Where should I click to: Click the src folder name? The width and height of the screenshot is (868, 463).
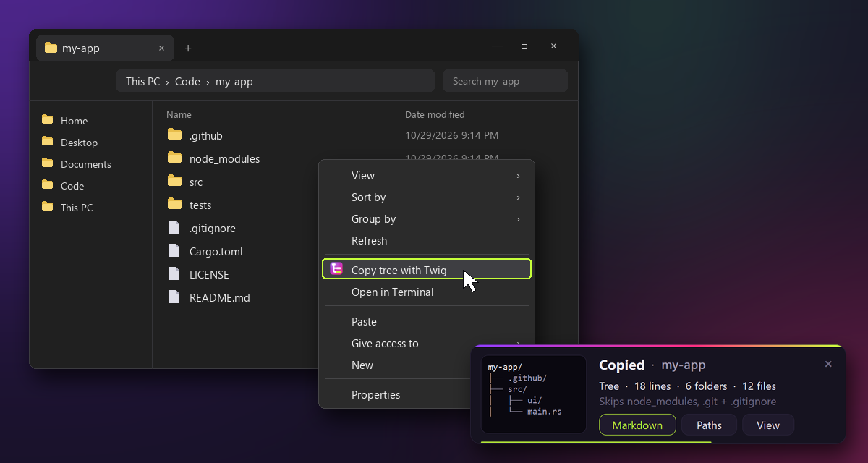point(196,182)
